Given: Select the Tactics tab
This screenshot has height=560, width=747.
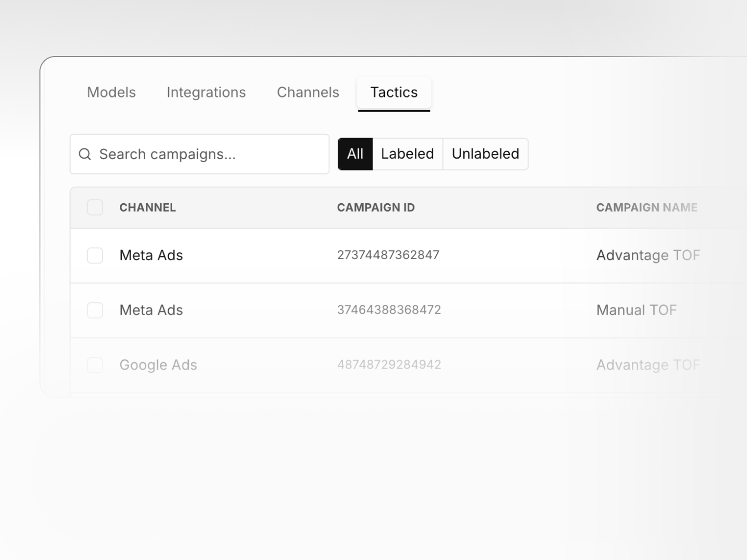Looking at the screenshot, I should coord(394,92).
